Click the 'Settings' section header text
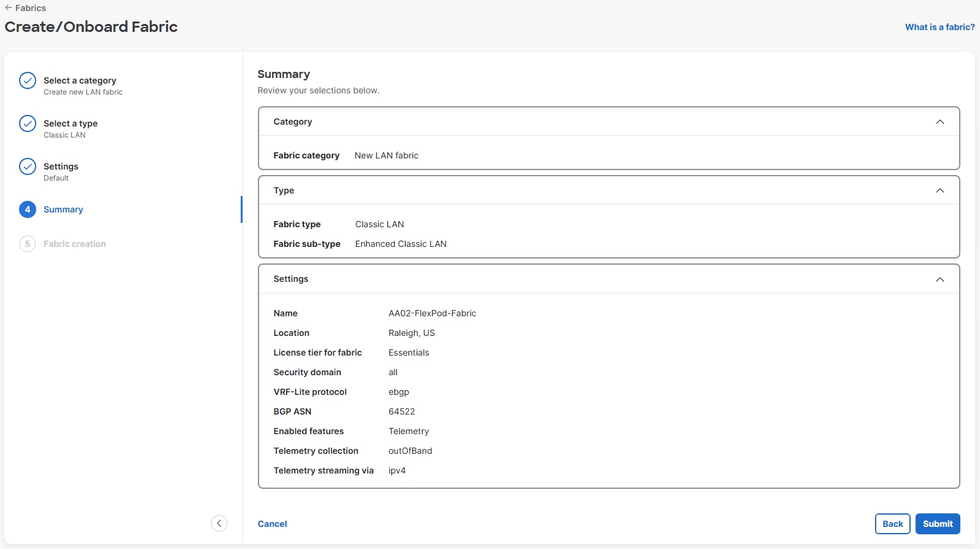980x549 pixels. point(291,279)
